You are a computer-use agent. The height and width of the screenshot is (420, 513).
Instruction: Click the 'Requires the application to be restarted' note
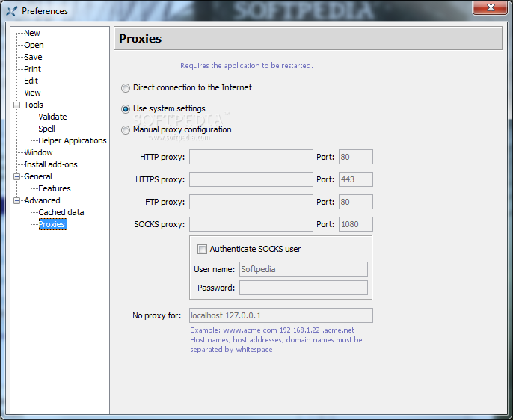click(247, 65)
